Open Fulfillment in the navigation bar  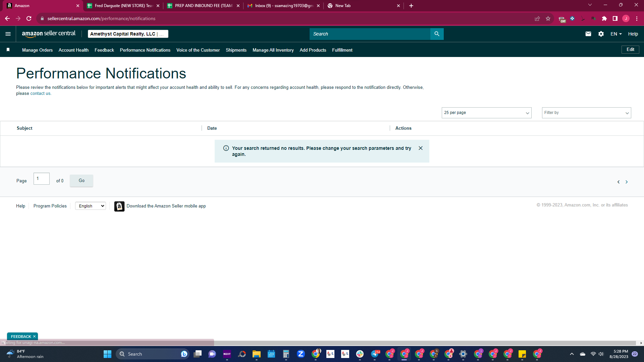tap(342, 50)
